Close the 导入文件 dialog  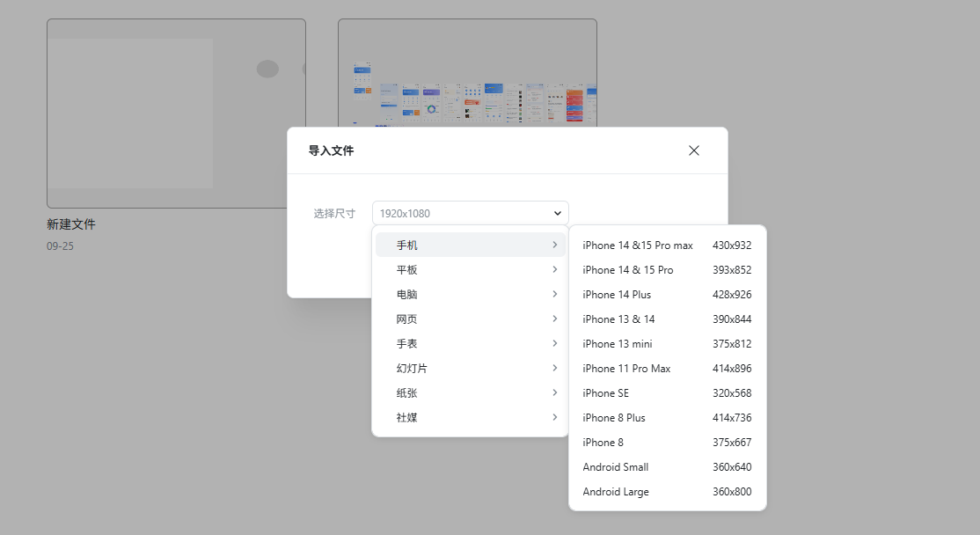click(694, 150)
